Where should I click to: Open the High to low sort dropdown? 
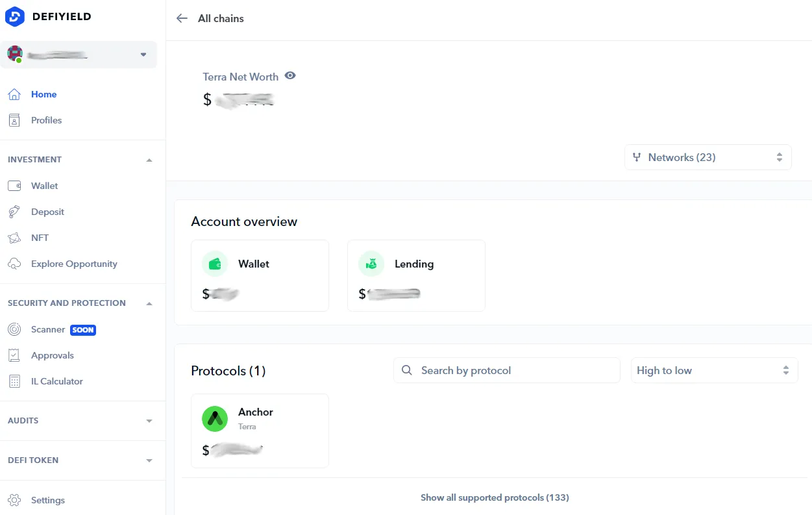tap(715, 370)
